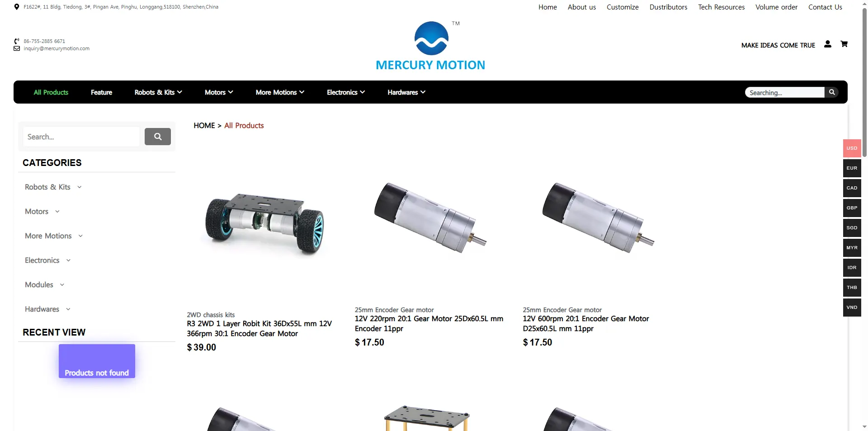The height and width of the screenshot is (431, 868).
Task: Open the user account icon
Action: click(x=827, y=44)
